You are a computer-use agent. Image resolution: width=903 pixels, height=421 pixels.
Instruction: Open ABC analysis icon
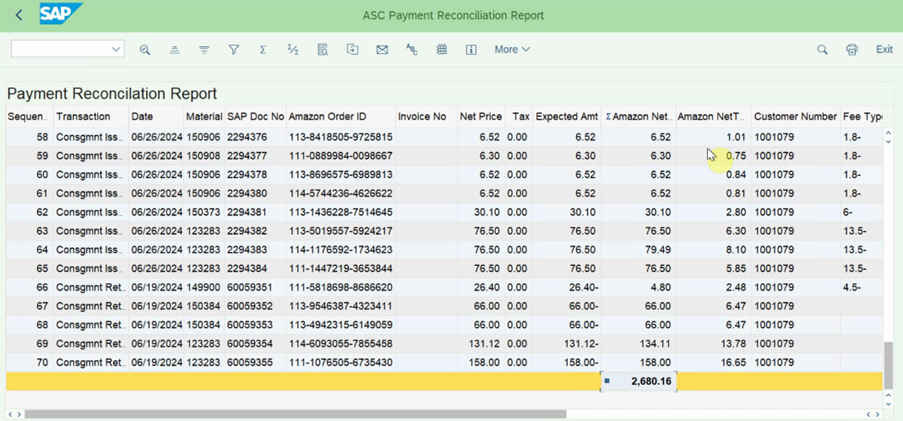(412, 50)
